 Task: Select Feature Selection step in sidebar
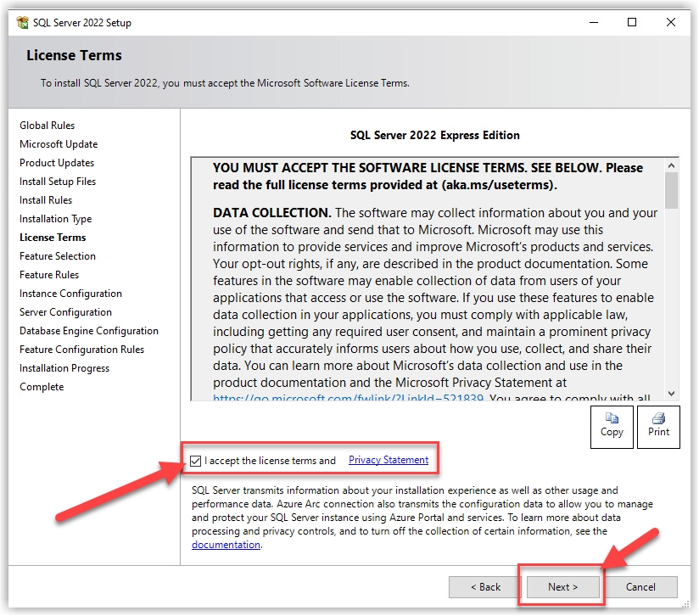tap(58, 256)
